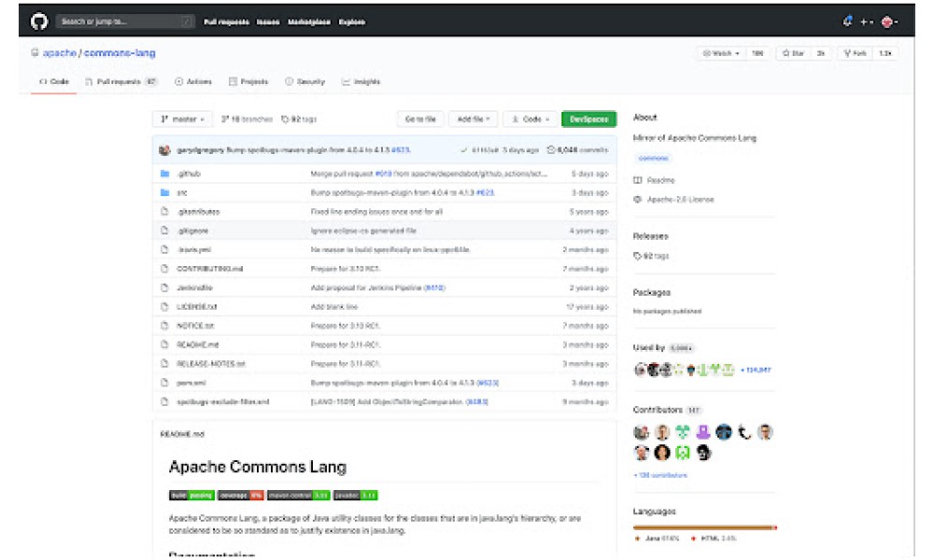This screenshot has width=934, height=560.
Task: Click the coverage badge in README
Action: click(x=241, y=495)
